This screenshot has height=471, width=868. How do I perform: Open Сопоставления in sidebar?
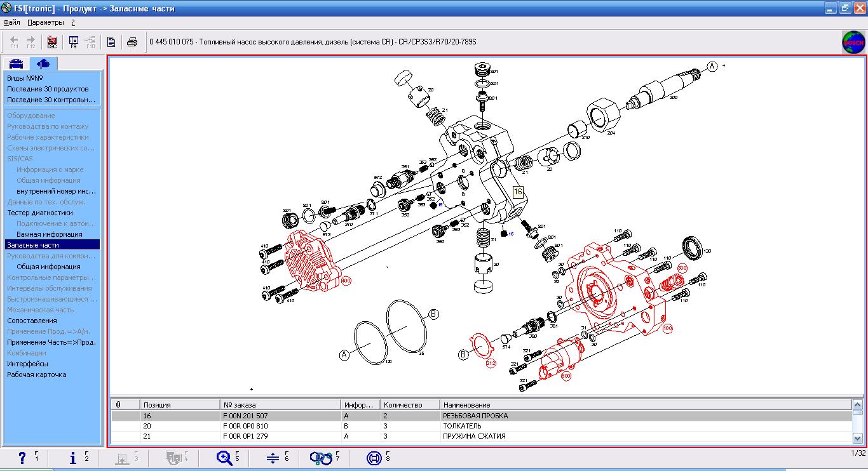(32, 321)
